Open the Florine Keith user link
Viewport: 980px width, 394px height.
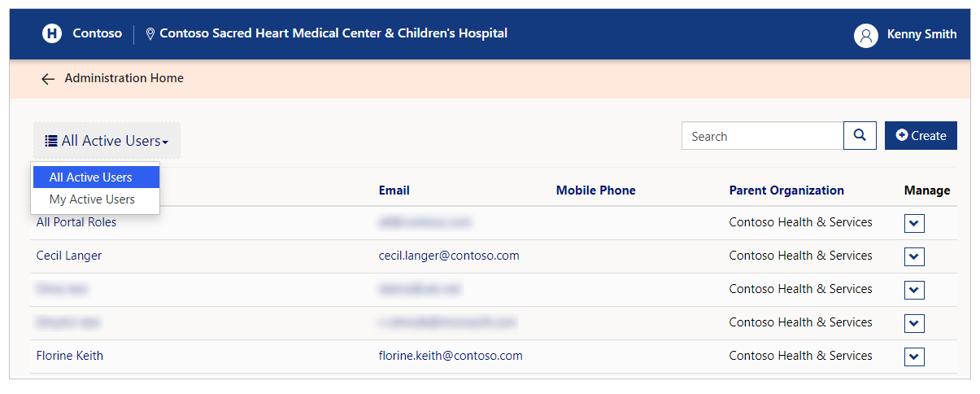pyautogui.click(x=70, y=356)
